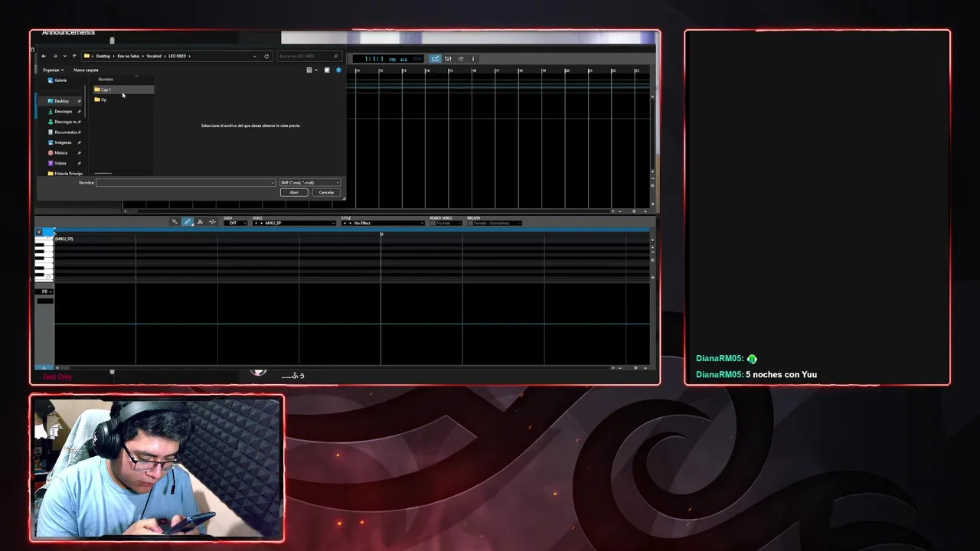Open the mixer icon in Vocaloid toolbar
Viewport: 980px width, 551px height.
(448, 59)
